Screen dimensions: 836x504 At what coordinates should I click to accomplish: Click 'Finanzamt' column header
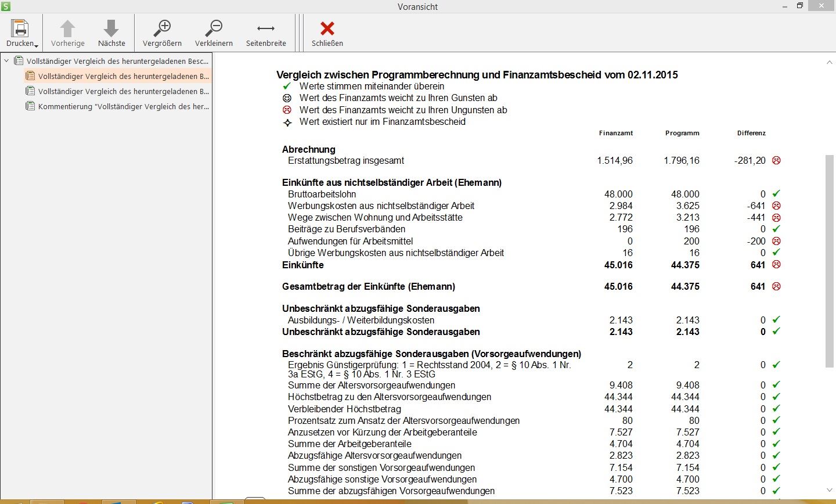click(616, 133)
